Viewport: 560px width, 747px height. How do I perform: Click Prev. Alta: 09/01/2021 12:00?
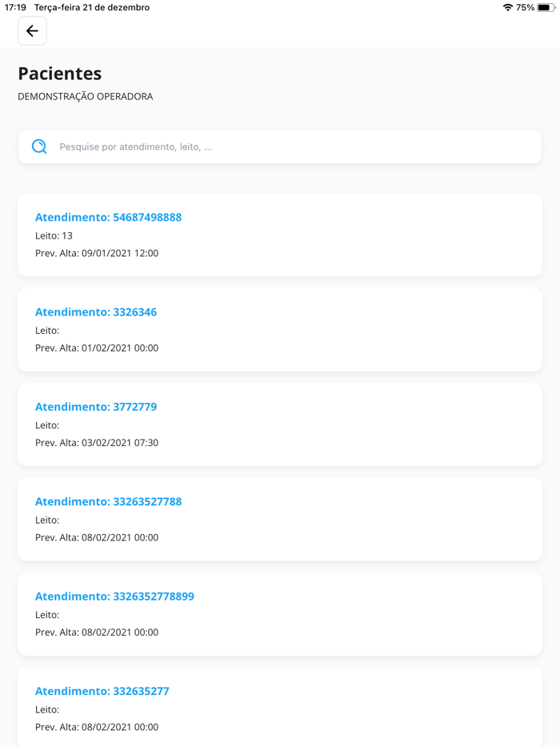pyautogui.click(x=97, y=253)
